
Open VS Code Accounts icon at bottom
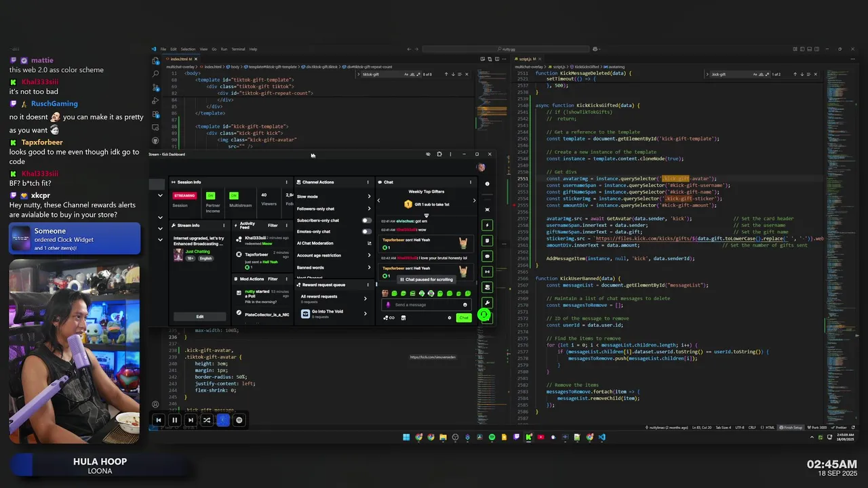pos(155,405)
